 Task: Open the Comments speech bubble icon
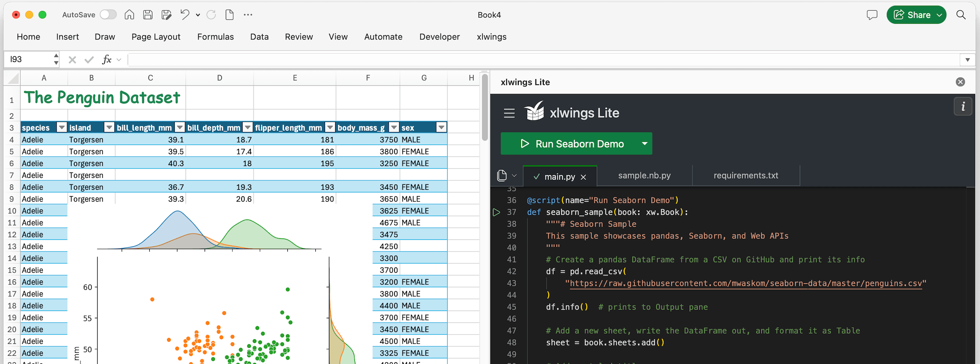872,14
